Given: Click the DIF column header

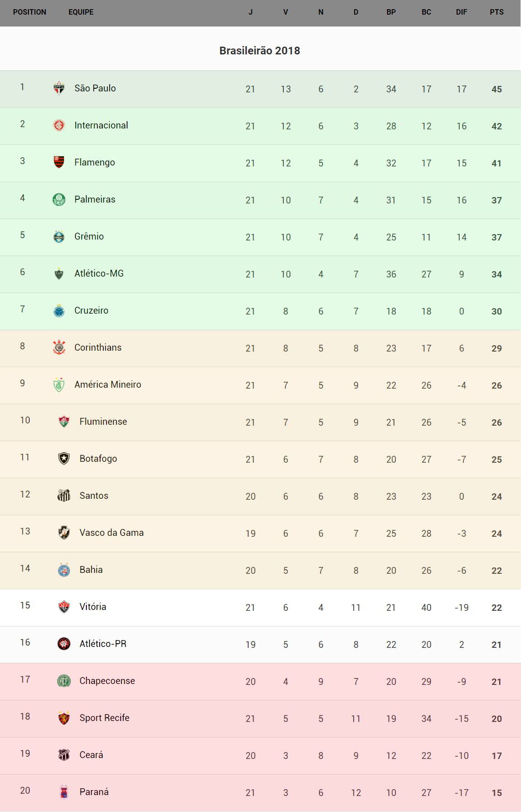Looking at the screenshot, I should pyautogui.click(x=461, y=12).
